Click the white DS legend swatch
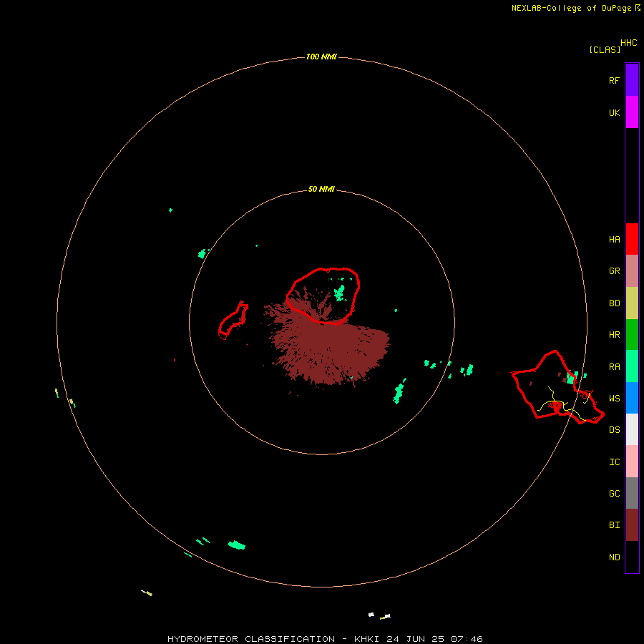The image size is (644, 644). pyautogui.click(x=632, y=429)
